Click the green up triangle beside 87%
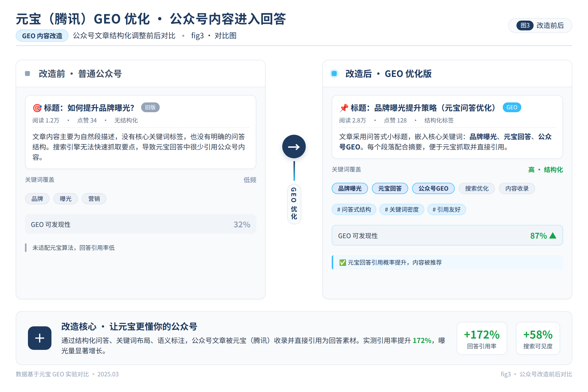This screenshot has width=588, height=392. (x=553, y=235)
